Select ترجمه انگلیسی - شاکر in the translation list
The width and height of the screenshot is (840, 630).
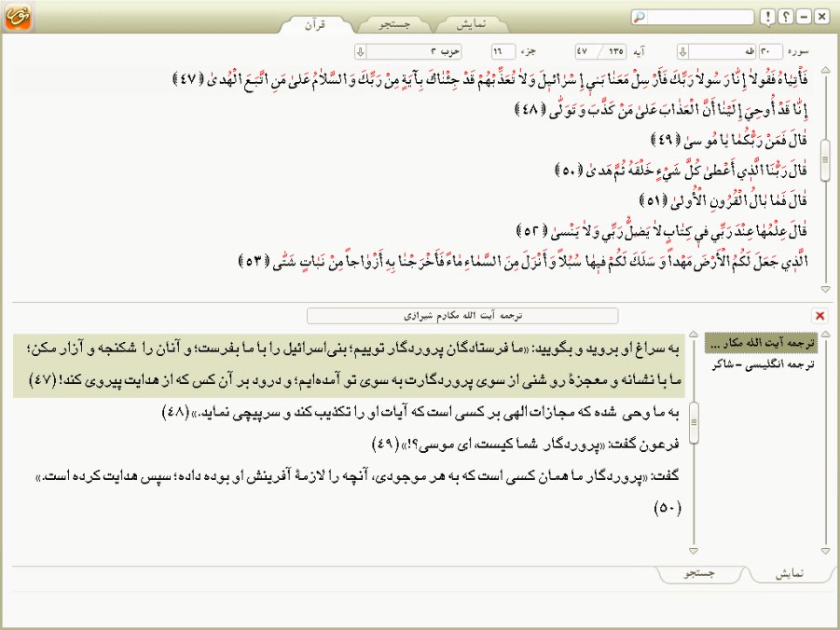pyautogui.click(x=762, y=364)
